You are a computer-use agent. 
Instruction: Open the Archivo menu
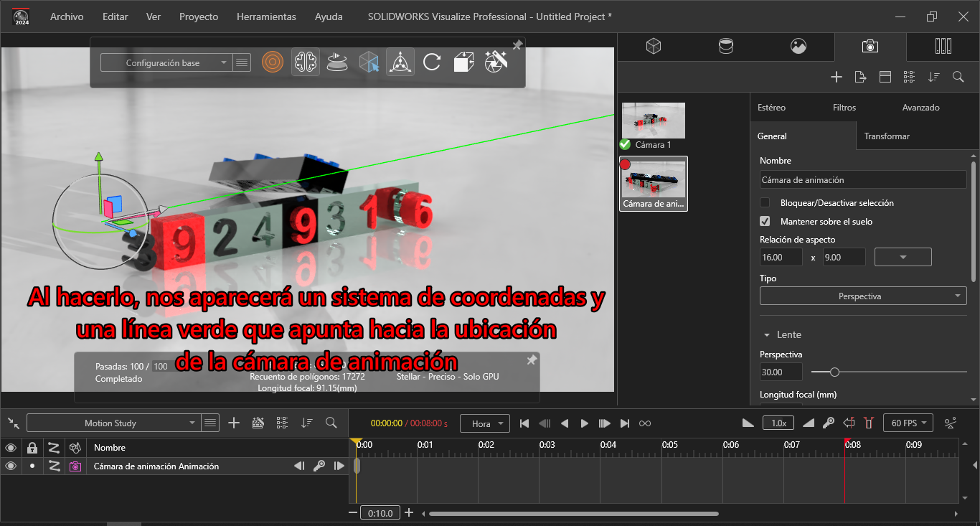click(x=67, y=17)
